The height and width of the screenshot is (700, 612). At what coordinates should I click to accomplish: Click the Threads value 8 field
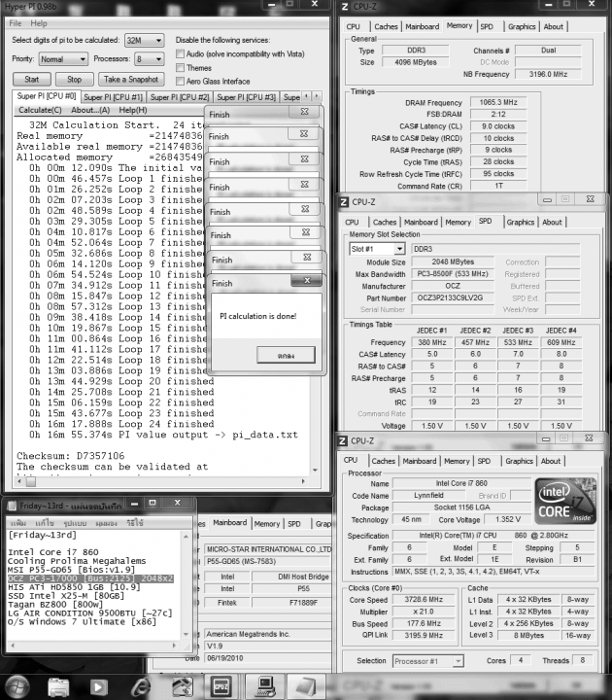583,660
